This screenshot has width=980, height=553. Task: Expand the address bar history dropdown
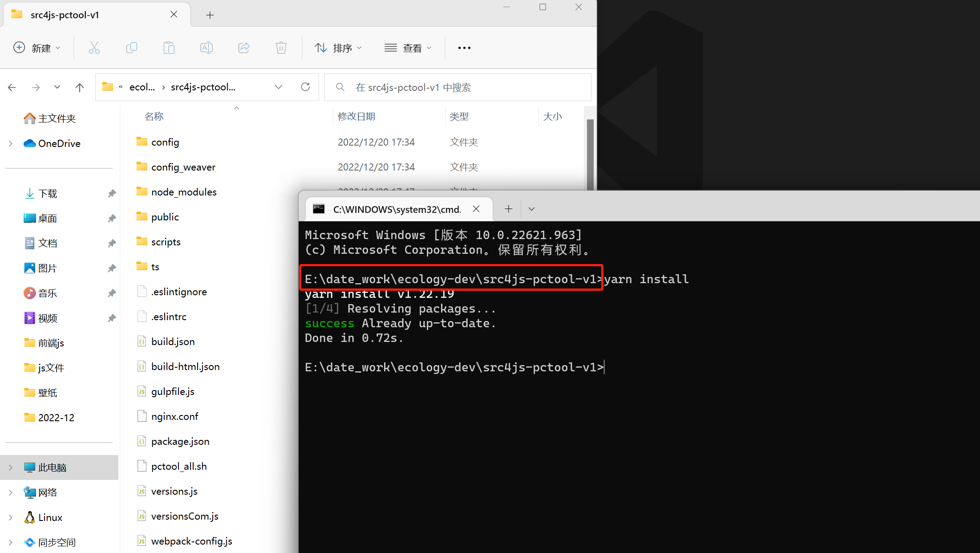pyautogui.click(x=279, y=87)
